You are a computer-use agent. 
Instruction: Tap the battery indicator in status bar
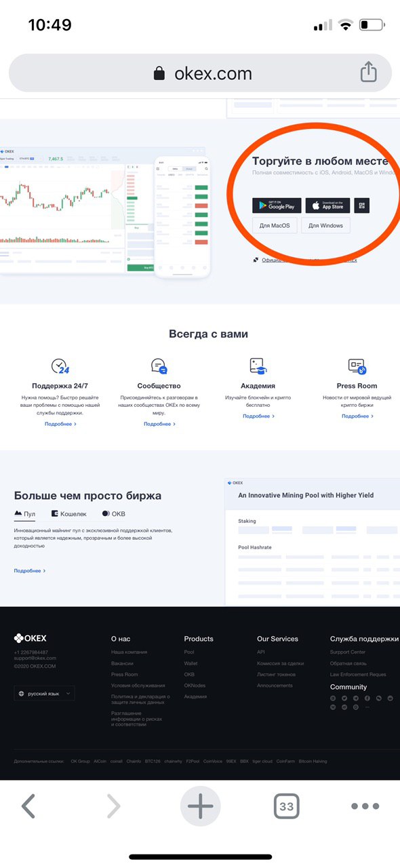click(x=372, y=26)
